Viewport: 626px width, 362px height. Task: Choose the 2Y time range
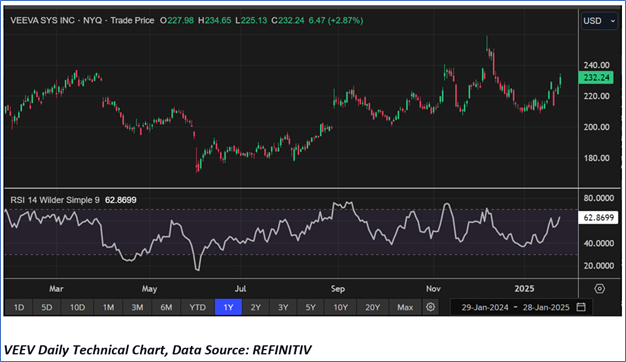click(x=256, y=307)
